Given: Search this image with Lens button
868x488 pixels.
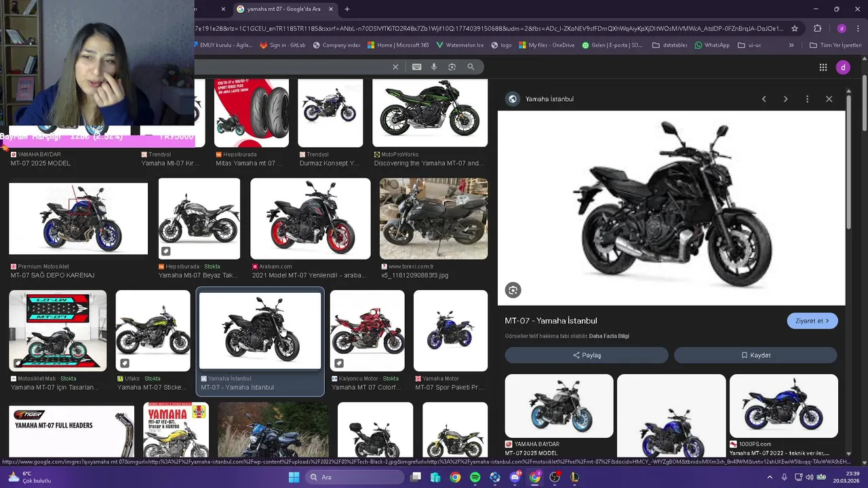Looking at the screenshot, I should click(x=513, y=290).
